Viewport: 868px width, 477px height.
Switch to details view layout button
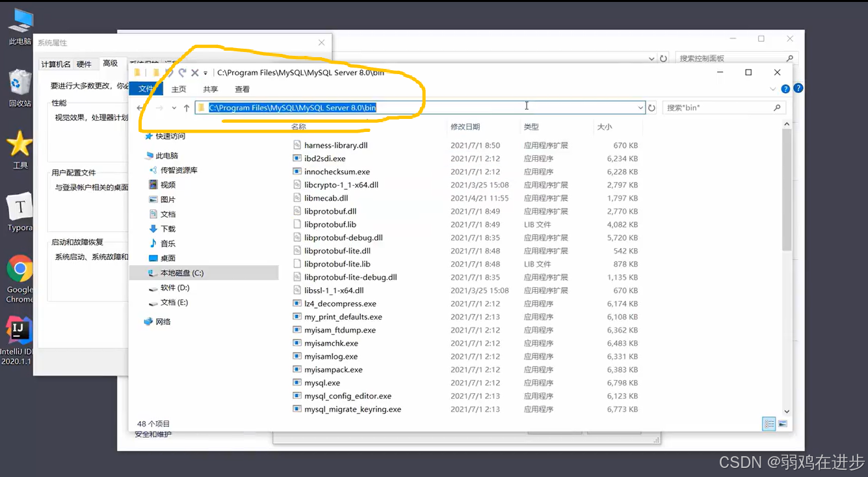[769, 424]
